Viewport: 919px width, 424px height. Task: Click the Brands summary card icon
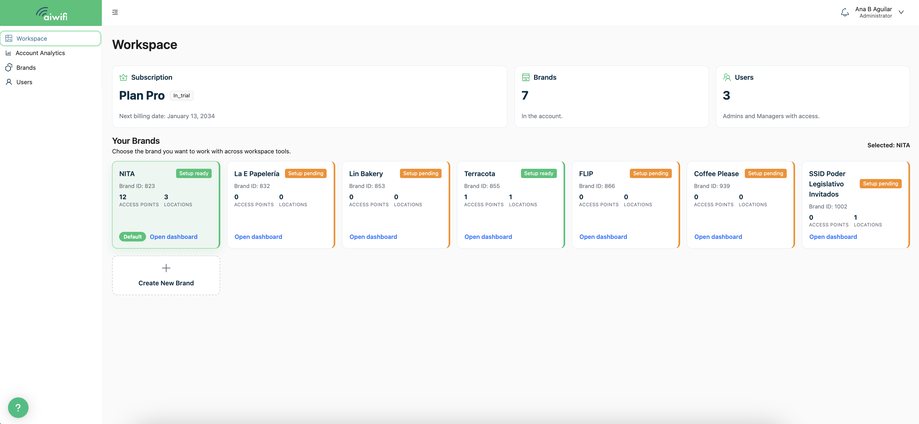point(526,77)
